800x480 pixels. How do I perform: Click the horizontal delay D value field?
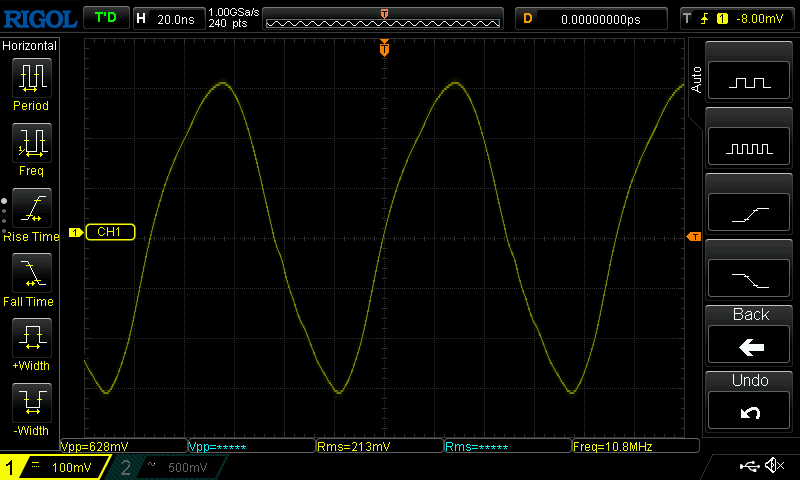(591, 19)
